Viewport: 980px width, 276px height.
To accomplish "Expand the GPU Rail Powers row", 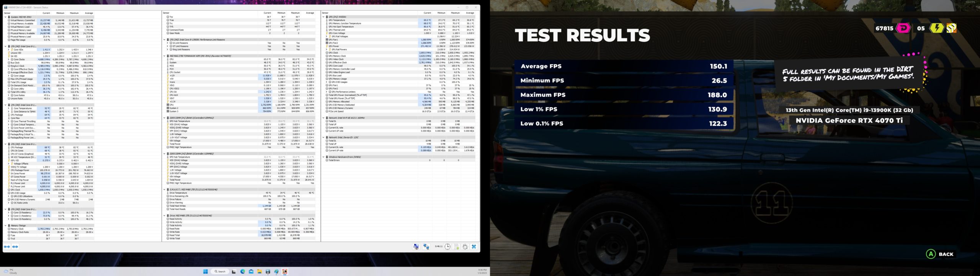I will (327, 49).
